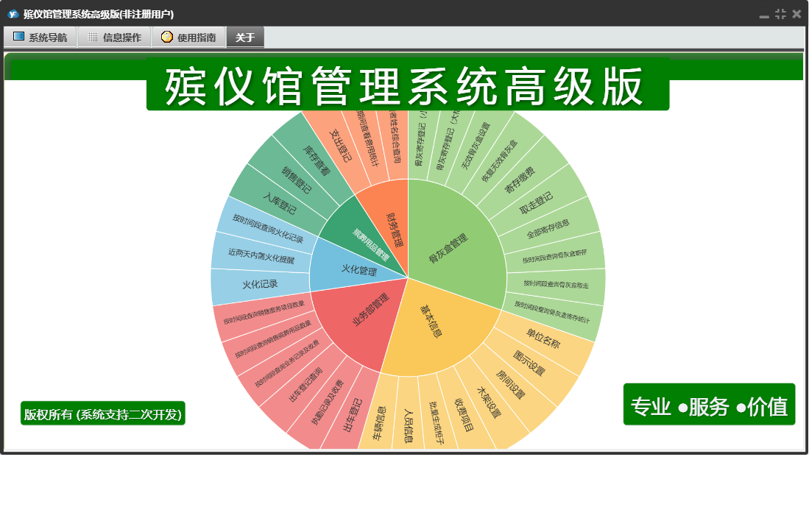Open 车辆信息 segment

tap(381, 424)
